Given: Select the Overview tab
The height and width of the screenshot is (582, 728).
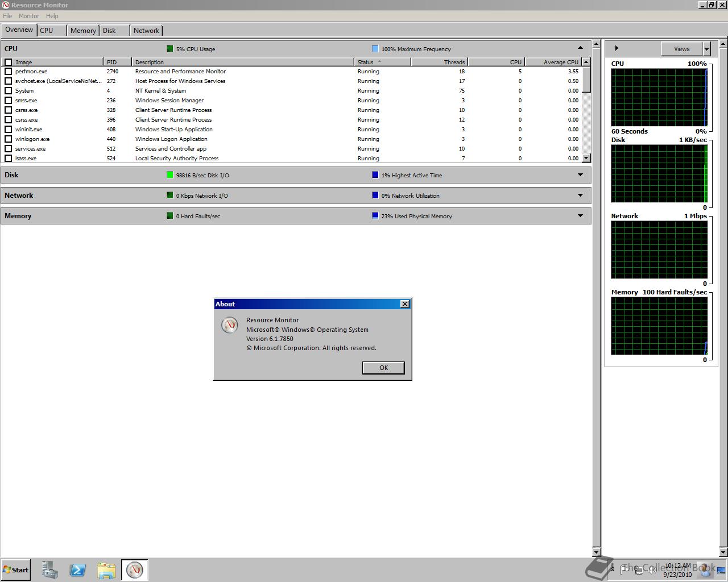Looking at the screenshot, I should (x=19, y=30).
